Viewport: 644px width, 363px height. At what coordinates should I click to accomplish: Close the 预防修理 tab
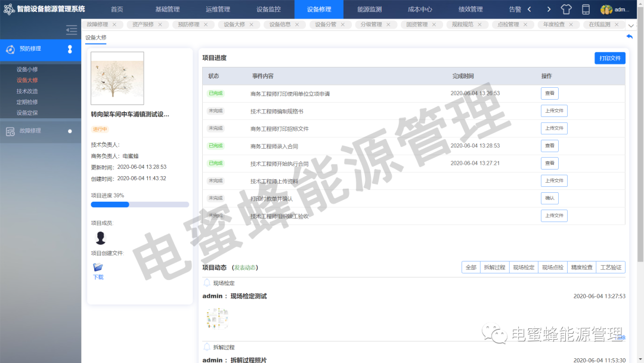(206, 24)
